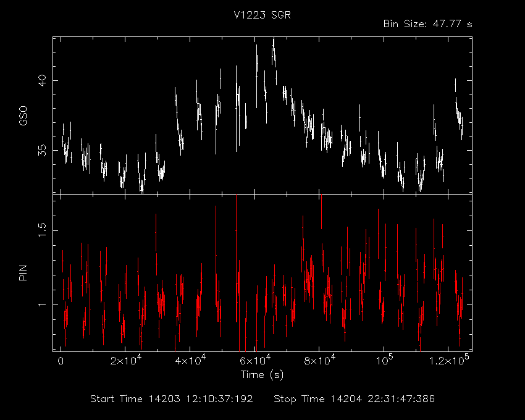This screenshot has height=420, width=525.
Task: Click the PIN axis value '1'
Action: click(x=42, y=304)
